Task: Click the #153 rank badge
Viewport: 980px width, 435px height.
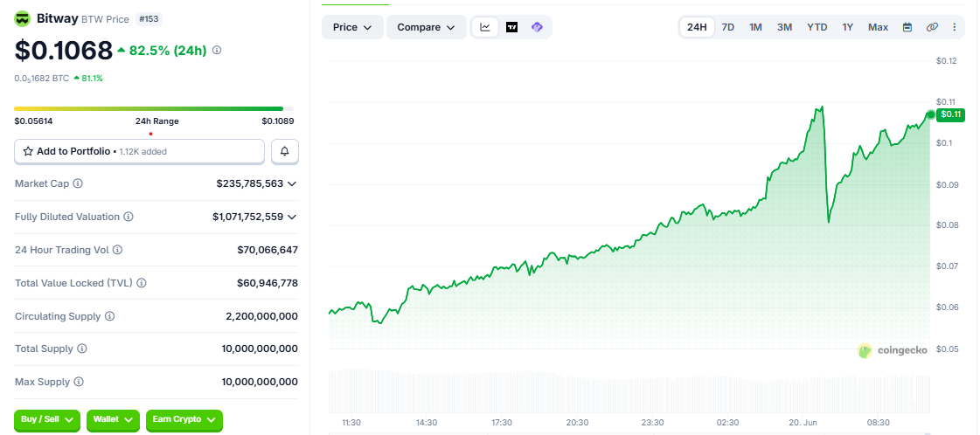Action: [x=149, y=19]
